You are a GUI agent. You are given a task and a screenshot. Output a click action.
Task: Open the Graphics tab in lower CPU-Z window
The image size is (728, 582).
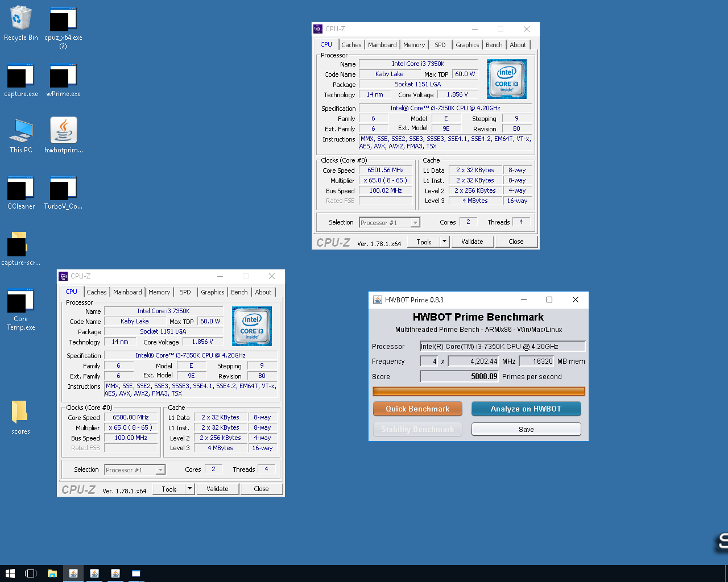pyautogui.click(x=213, y=292)
